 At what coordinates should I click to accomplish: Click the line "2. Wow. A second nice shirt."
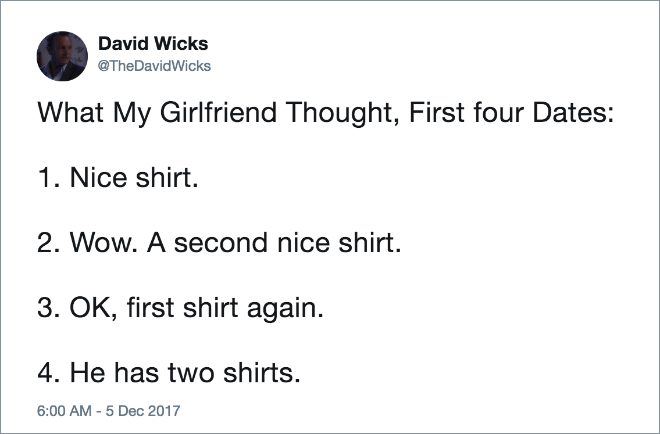click(219, 242)
